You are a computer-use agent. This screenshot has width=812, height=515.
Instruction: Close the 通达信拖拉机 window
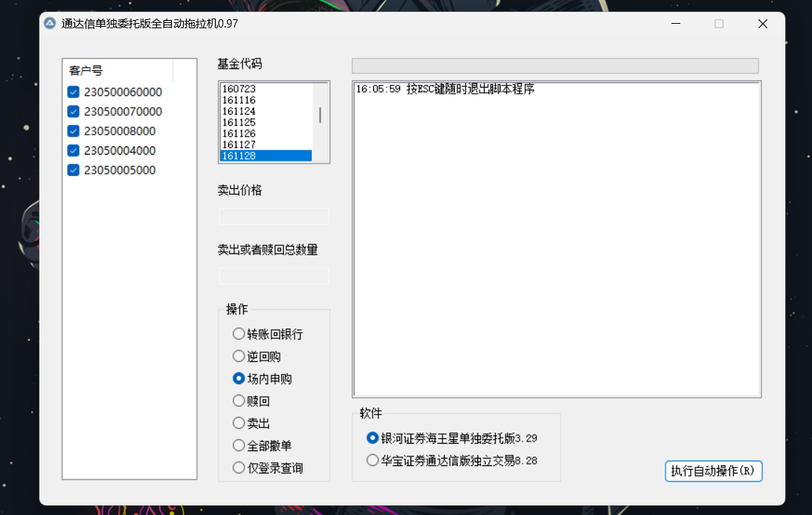click(763, 24)
